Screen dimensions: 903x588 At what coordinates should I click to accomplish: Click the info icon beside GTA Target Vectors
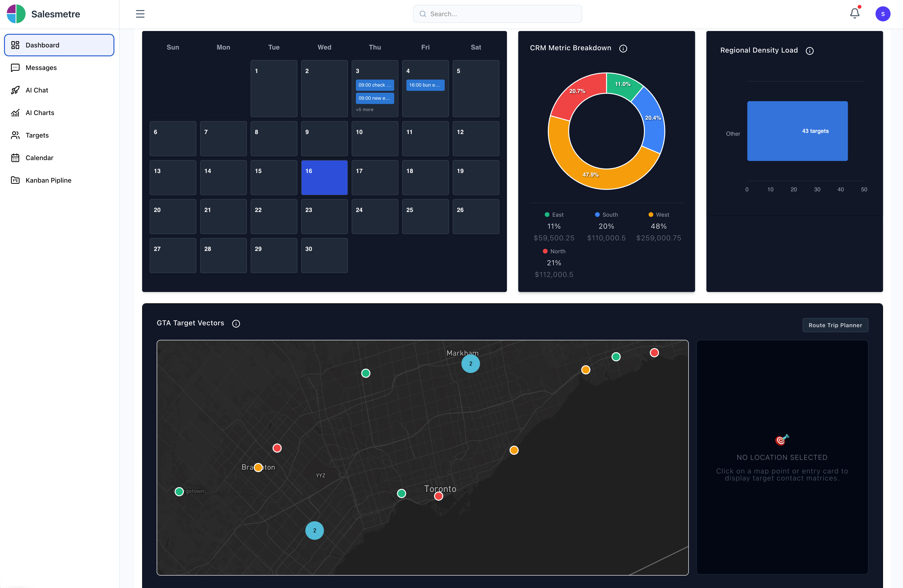pos(236,323)
